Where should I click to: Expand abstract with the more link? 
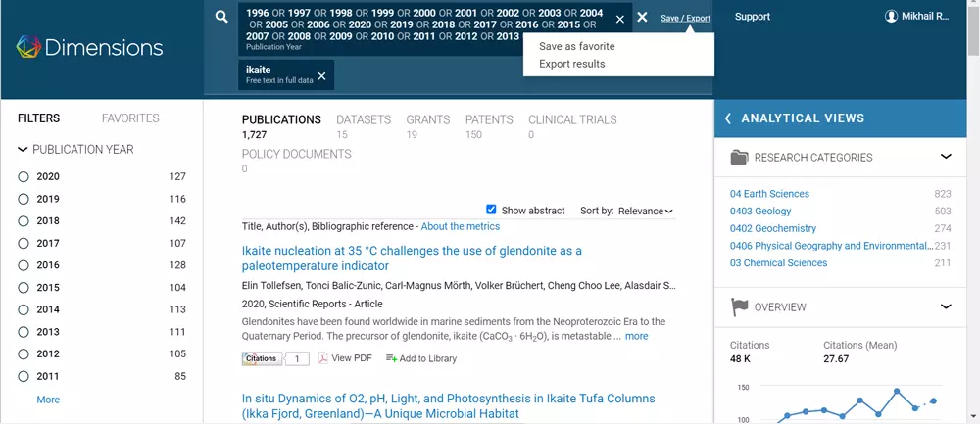pos(637,336)
